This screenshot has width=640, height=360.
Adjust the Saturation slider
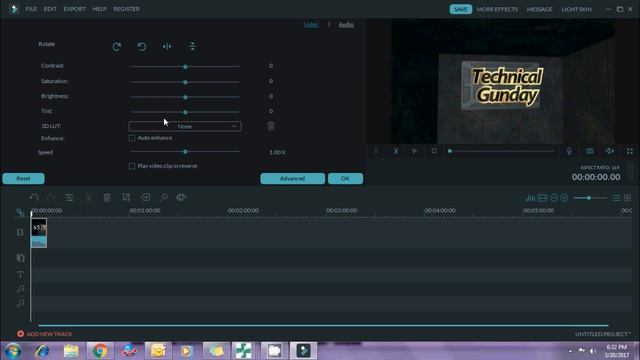185,82
